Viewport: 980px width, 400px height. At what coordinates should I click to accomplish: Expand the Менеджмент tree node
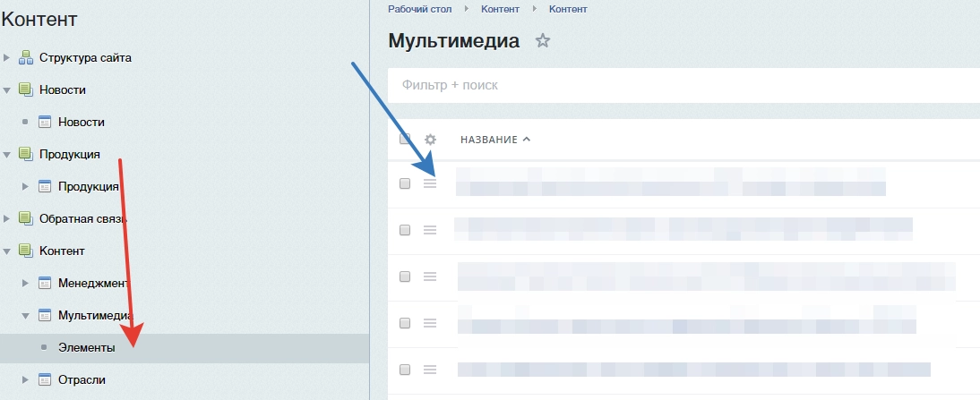tap(26, 284)
